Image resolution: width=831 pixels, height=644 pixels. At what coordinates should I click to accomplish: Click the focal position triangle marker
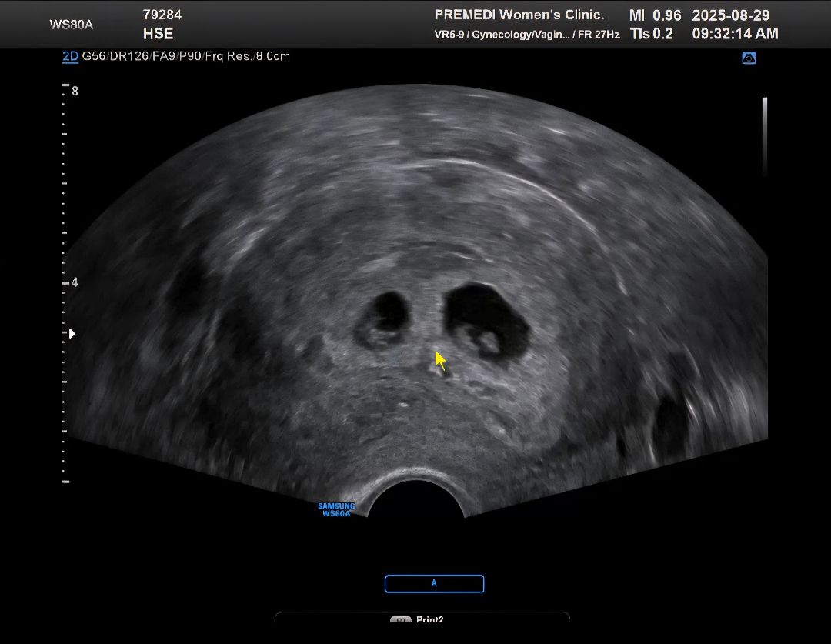(72, 334)
